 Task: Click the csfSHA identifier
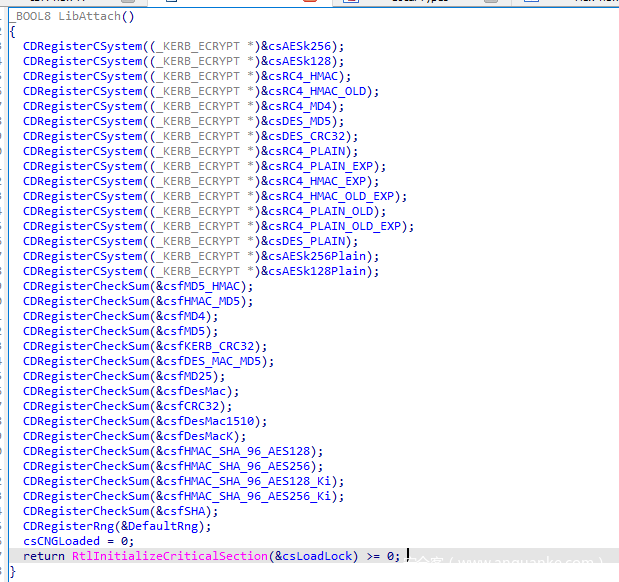184,511
